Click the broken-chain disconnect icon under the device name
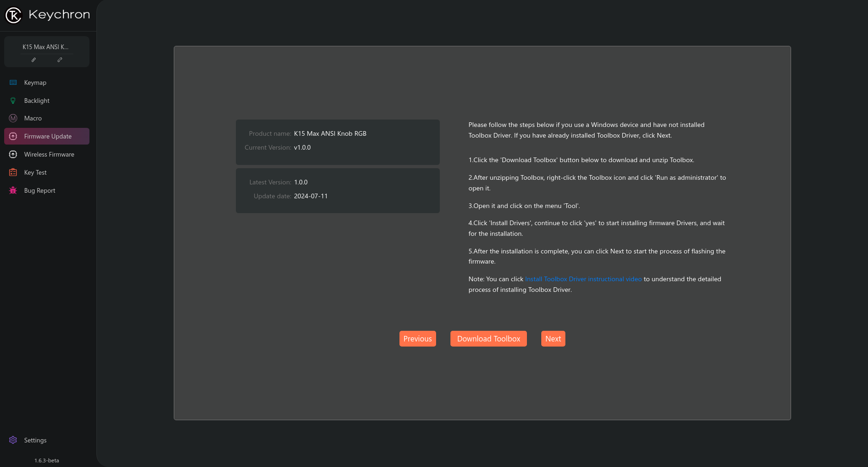868x467 pixels. [60, 60]
